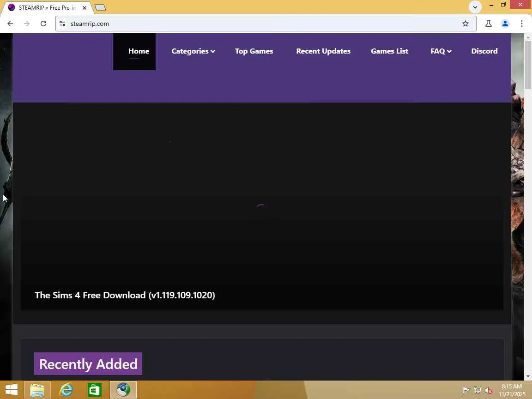Launch Internet Explorer from taskbar
The image size is (532, 399).
66,390
